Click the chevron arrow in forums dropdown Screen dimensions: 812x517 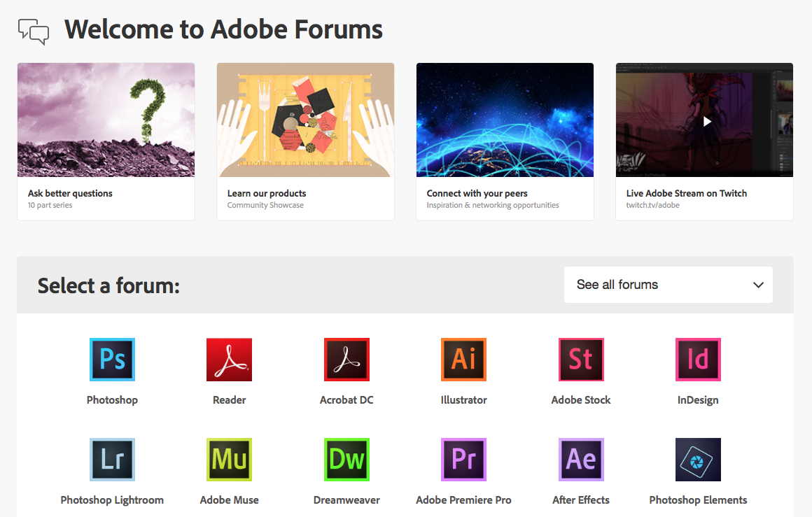(758, 285)
